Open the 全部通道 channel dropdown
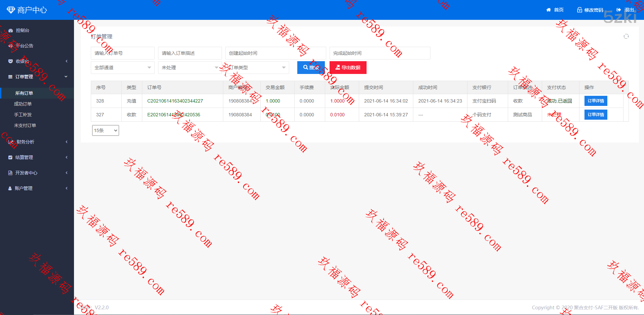The width and height of the screenshot is (644, 315). [x=122, y=67]
